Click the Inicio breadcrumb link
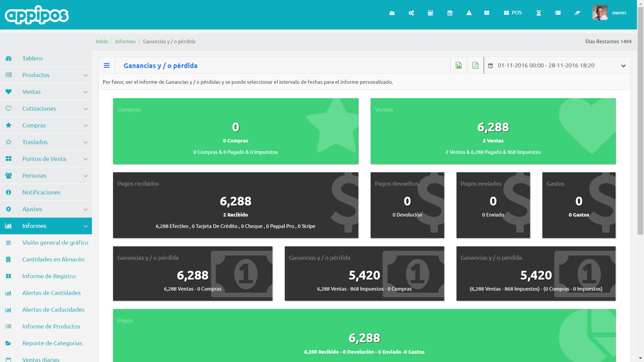The height and width of the screenshot is (362, 644). tap(102, 42)
